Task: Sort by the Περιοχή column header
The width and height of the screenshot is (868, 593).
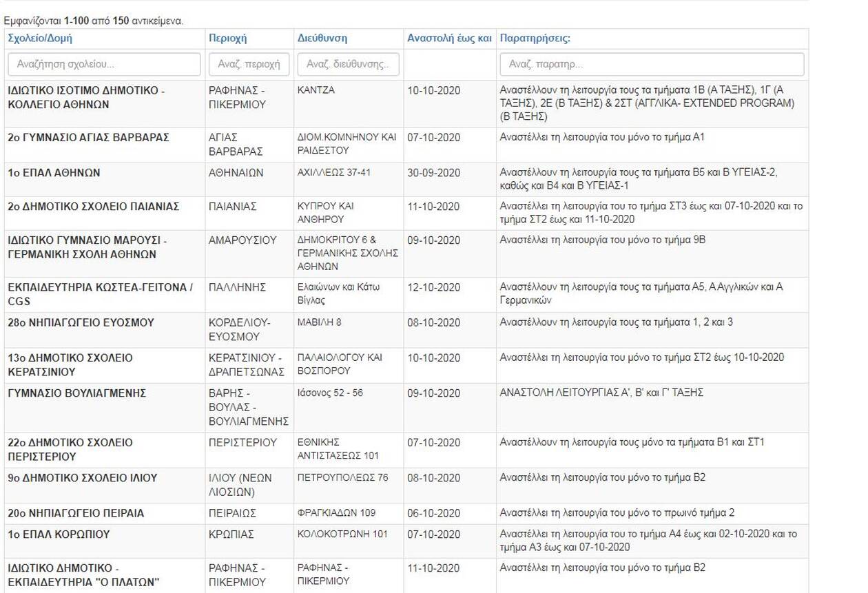Action: (x=227, y=39)
